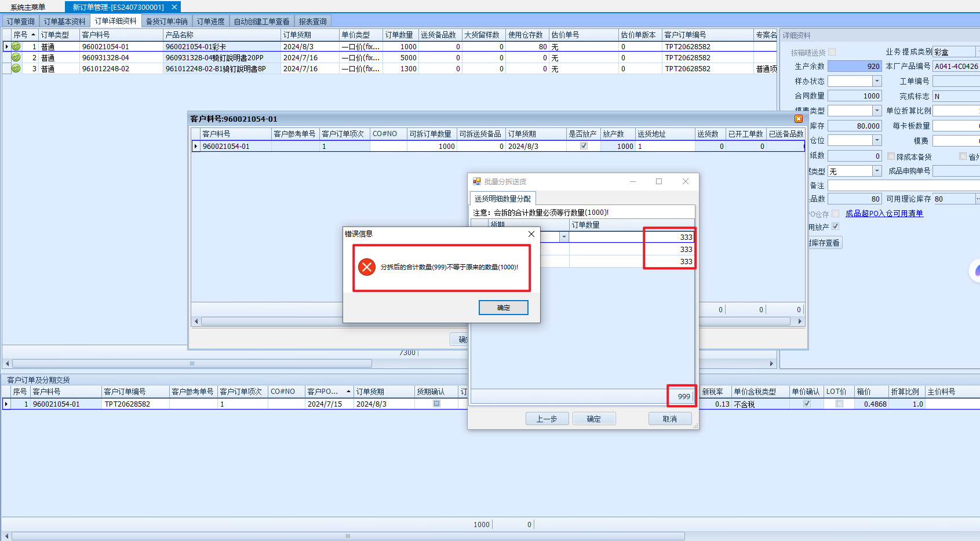
Task: Click 取消 in the 批量分拆送货 dialog
Action: [x=670, y=419]
